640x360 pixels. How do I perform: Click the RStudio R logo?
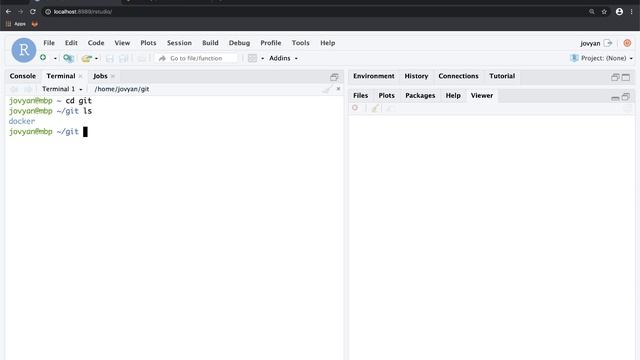pos(24,50)
